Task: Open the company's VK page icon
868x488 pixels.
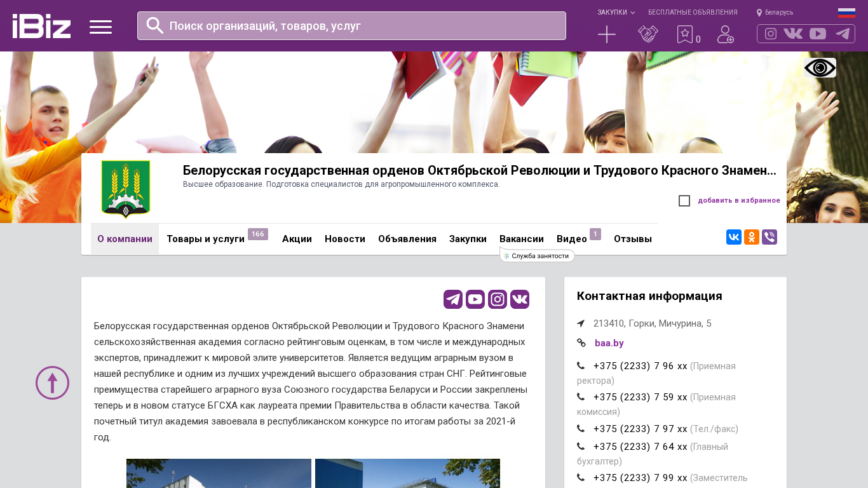Action: click(520, 299)
